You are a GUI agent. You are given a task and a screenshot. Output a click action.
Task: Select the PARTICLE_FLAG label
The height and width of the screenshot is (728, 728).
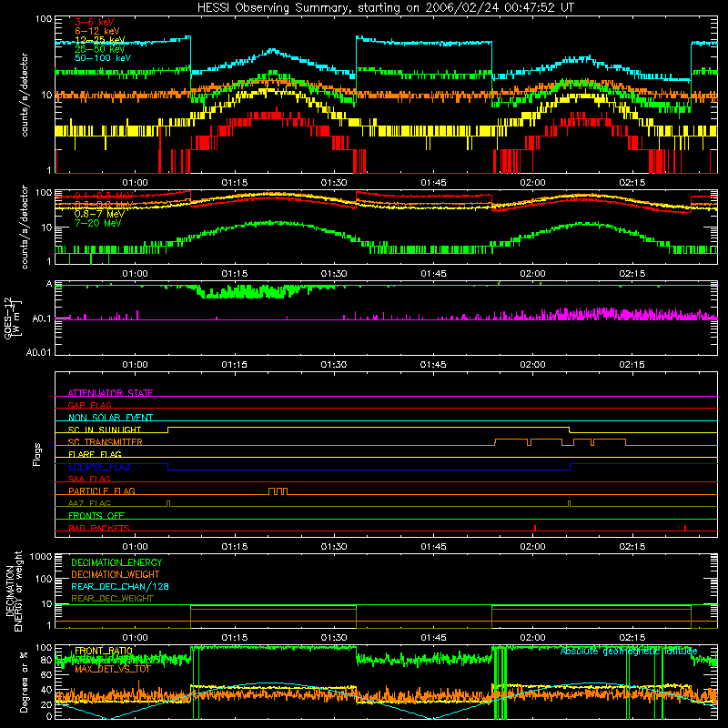(102, 490)
